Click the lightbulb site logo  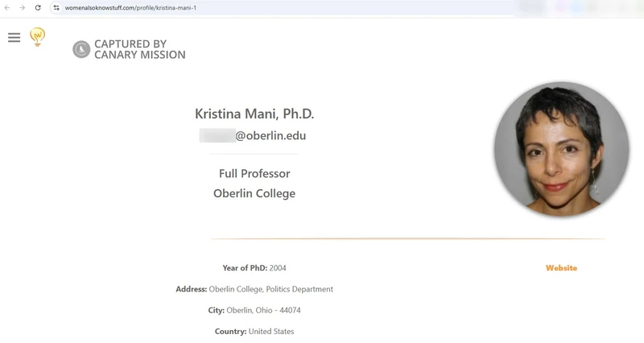click(x=37, y=37)
